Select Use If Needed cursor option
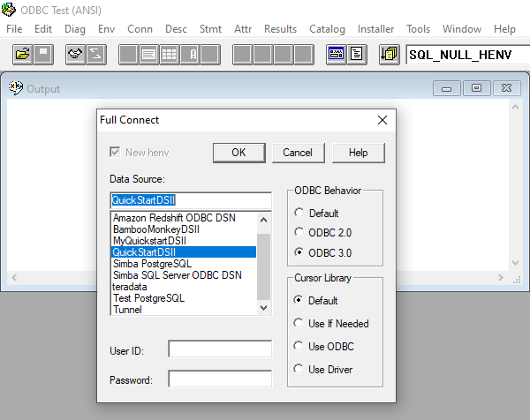Screen dimensions: 530x420 click(x=300, y=324)
